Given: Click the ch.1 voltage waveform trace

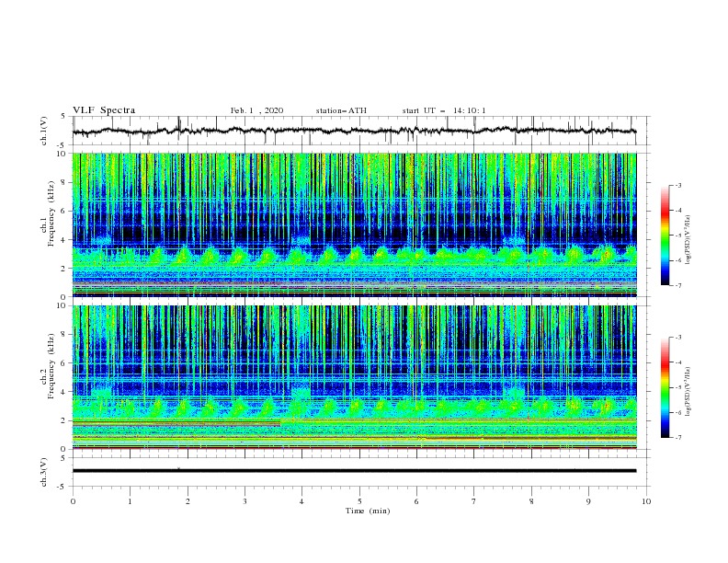Looking at the screenshot, I should pos(354,131).
